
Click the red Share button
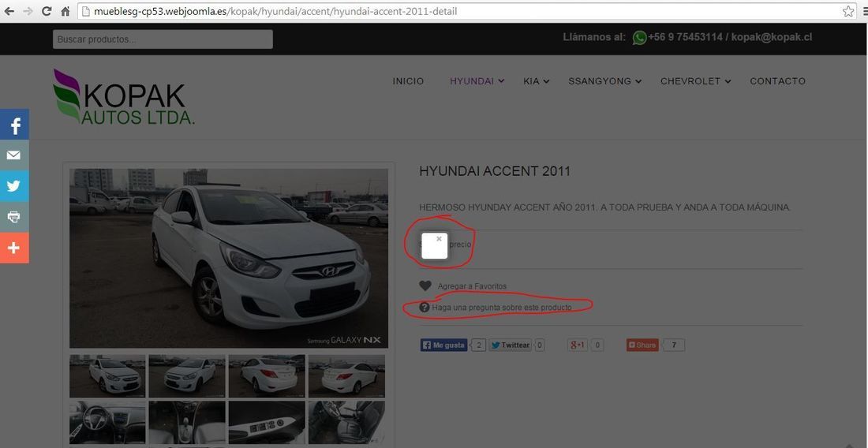click(x=642, y=345)
